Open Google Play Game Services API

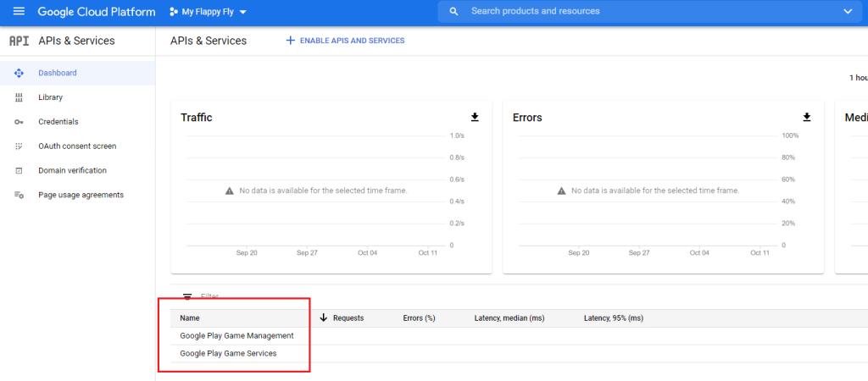pyautogui.click(x=228, y=354)
